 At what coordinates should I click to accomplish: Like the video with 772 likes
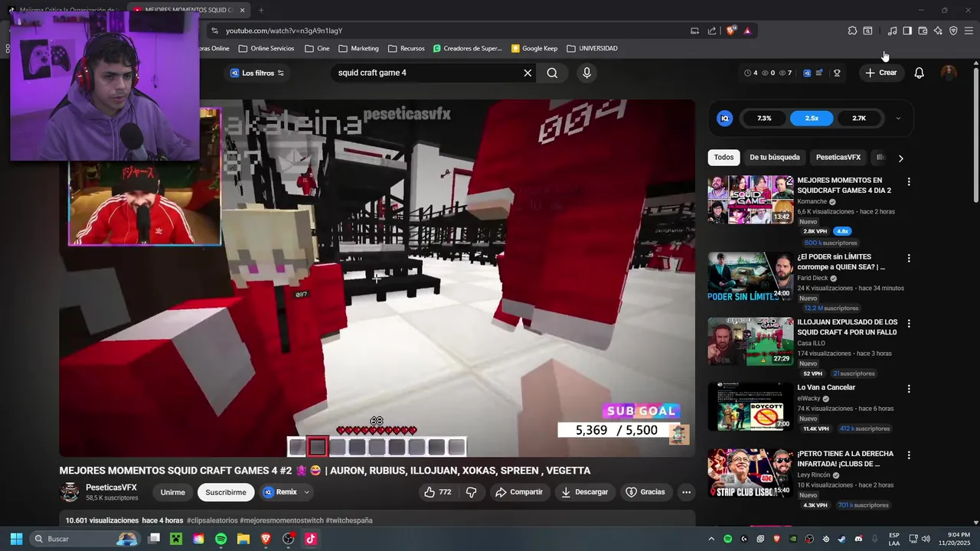coord(437,492)
